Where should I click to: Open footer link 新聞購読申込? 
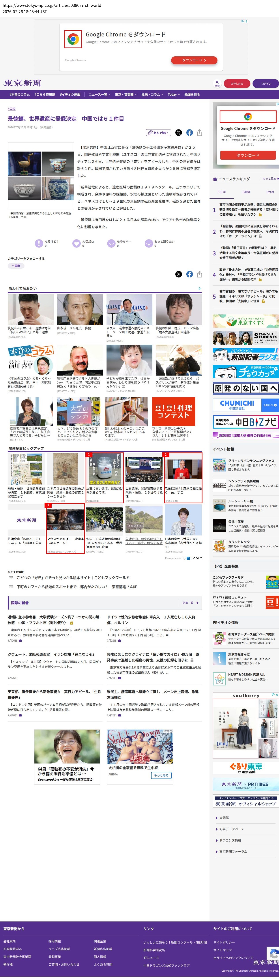(13, 949)
